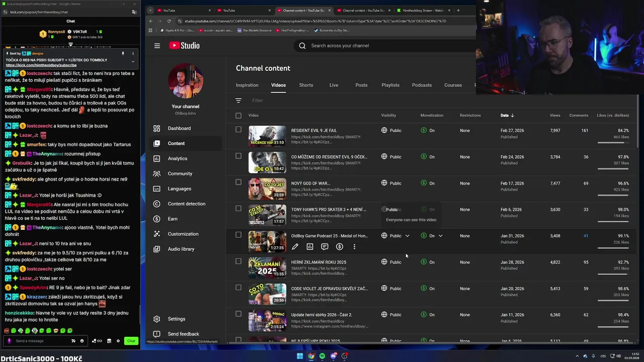Open comments icon for OldBoy Game Podcast
644x362 pixels.
point(325,247)
